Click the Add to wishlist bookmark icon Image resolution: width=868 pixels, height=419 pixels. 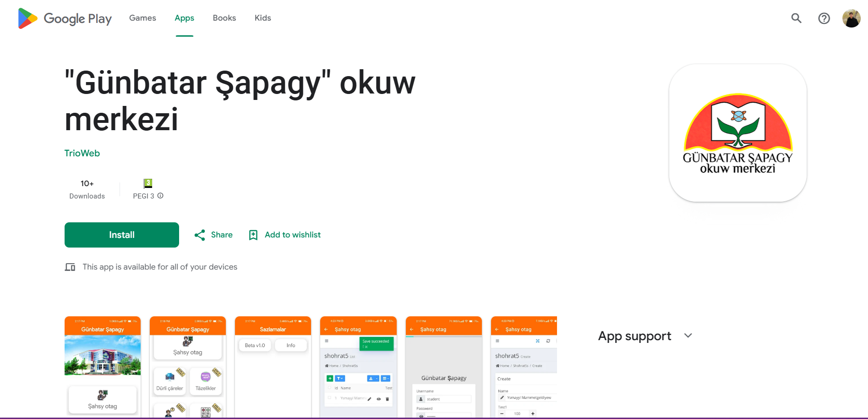coord(253,235)
